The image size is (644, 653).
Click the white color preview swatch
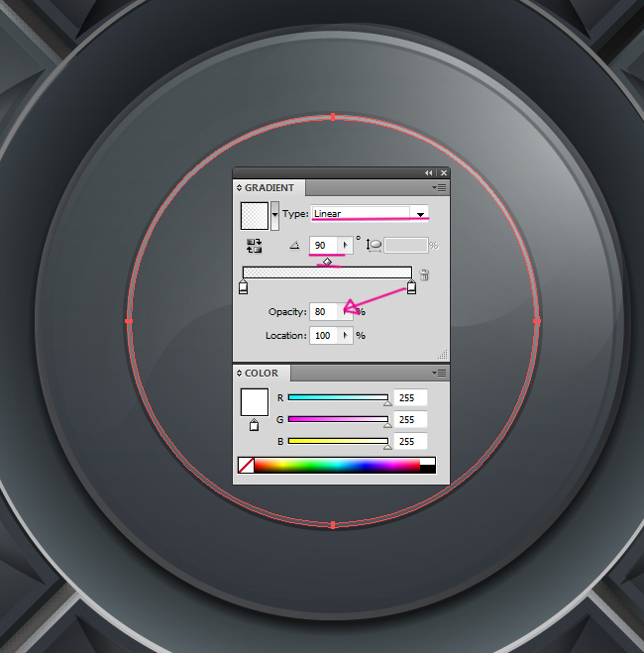pyautogui.click(x=255, y=402)
